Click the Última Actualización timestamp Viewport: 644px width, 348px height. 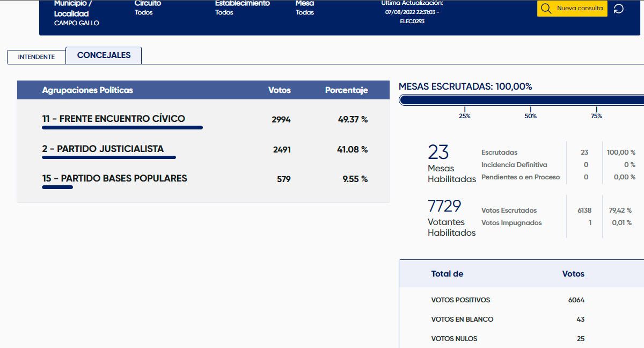tap(412, 12)
